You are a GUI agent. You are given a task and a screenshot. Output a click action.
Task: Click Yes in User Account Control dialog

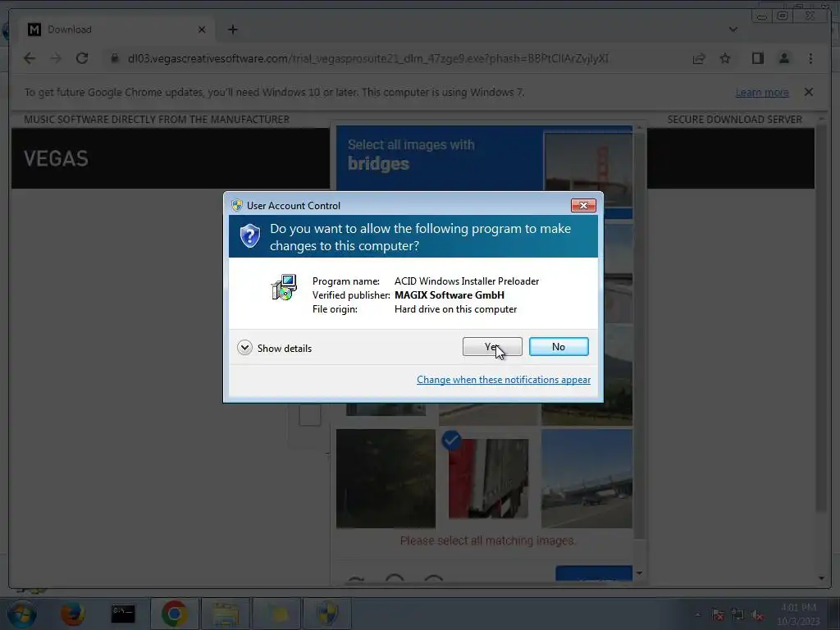pos(492,347)
